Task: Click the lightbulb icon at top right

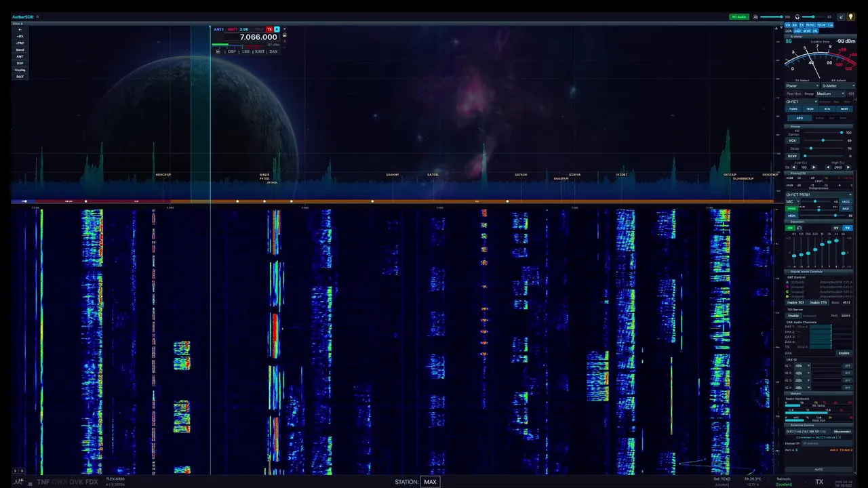Action: pos(850,17)
